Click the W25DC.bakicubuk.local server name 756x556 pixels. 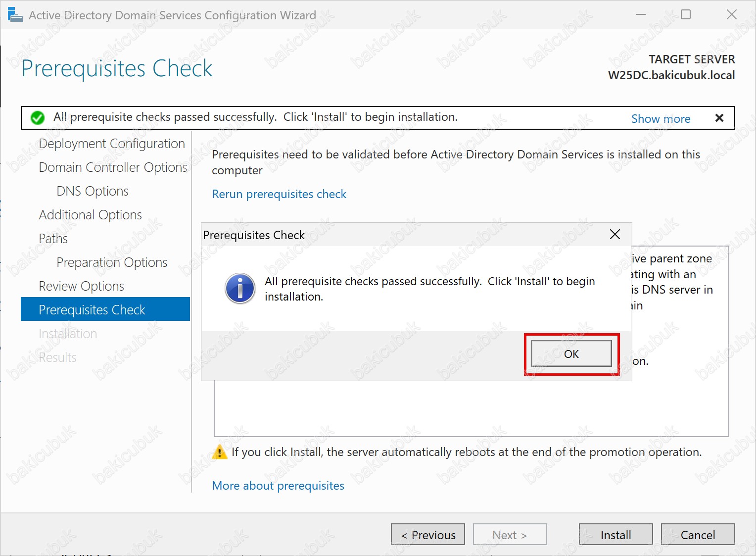(x=671, y=75)
